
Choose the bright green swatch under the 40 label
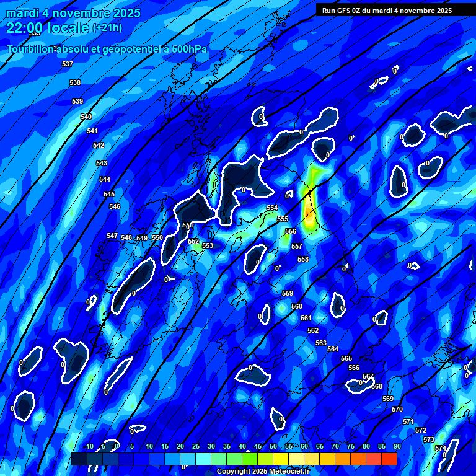point(250,459)
